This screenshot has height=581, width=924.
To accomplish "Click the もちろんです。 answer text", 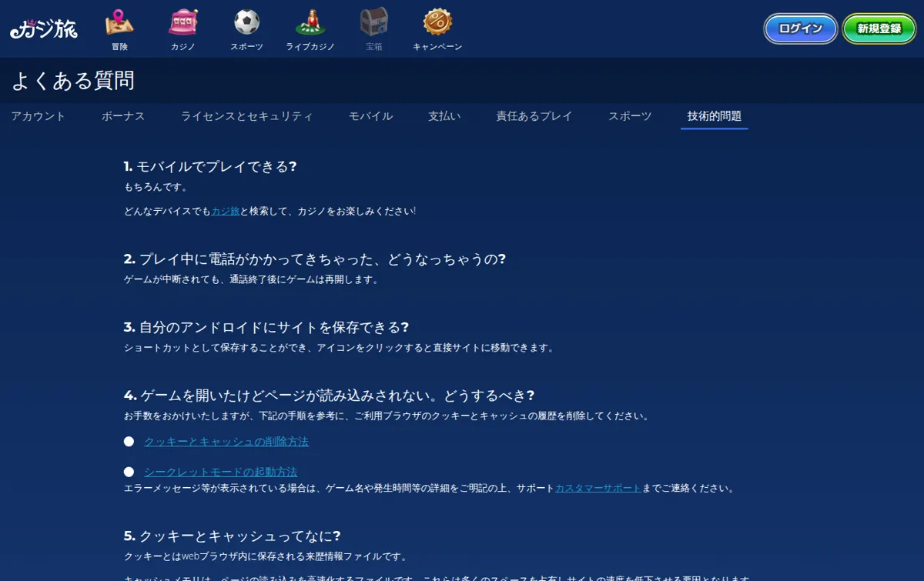I will pyautogui.click(x=156, y=187).
